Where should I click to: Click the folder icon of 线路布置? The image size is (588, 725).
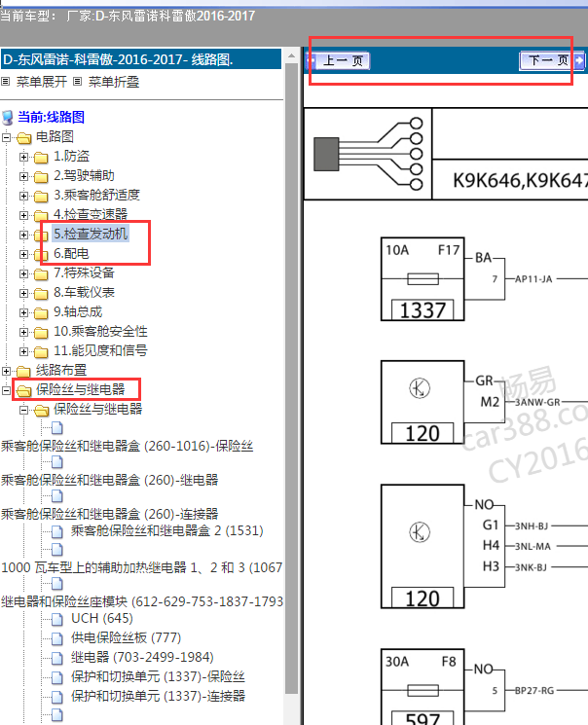pyautogui.click(x=24, y=371)
